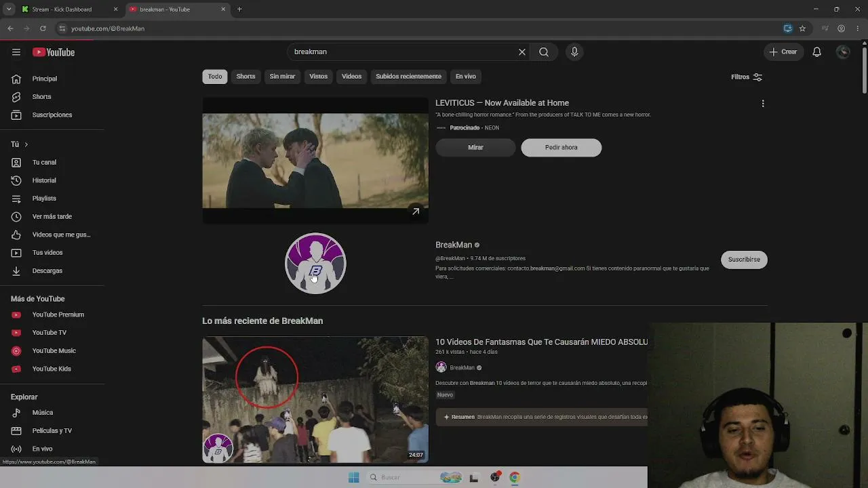Open the media control toolbar icon
868x488 pixels.
pyautogui.click(x=825, y=28)
